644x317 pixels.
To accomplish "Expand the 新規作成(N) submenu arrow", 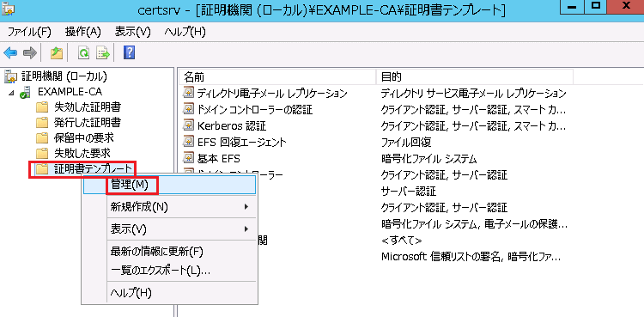I will point(246,206).
